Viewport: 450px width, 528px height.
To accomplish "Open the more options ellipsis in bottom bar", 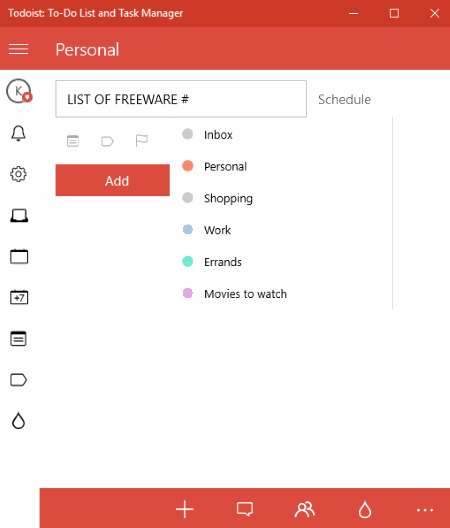I will pos(425,510).
